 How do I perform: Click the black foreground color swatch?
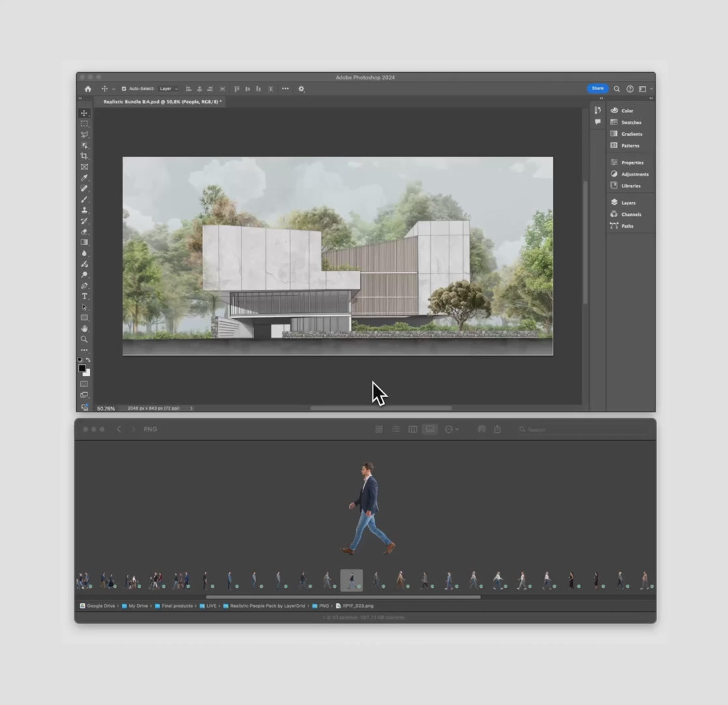point(82,368)
